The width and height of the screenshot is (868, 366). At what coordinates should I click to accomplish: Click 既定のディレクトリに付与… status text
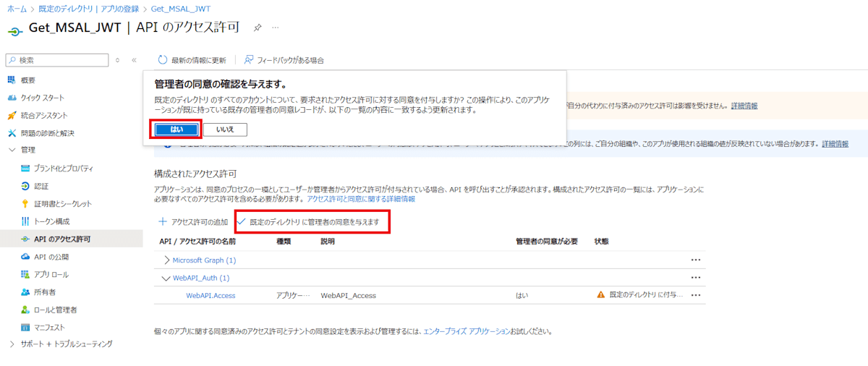pos(646,295)
